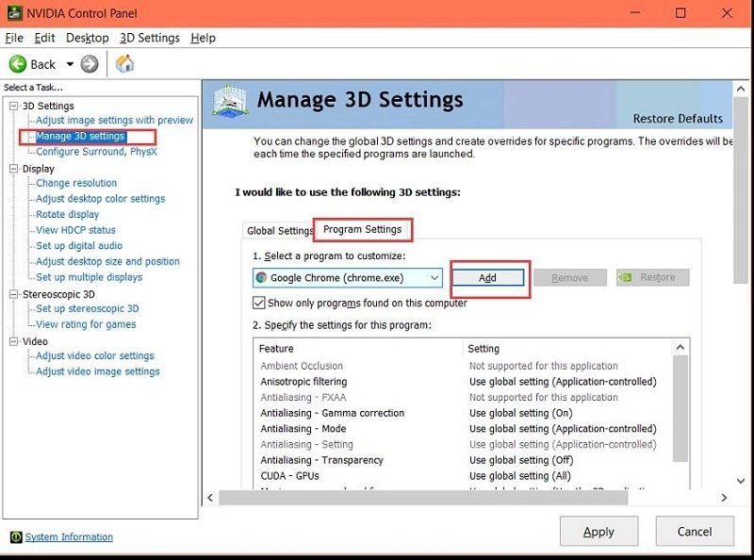Click the Add button
The width and height of the screenshot is (754, 560).
(x=487, y=278)
